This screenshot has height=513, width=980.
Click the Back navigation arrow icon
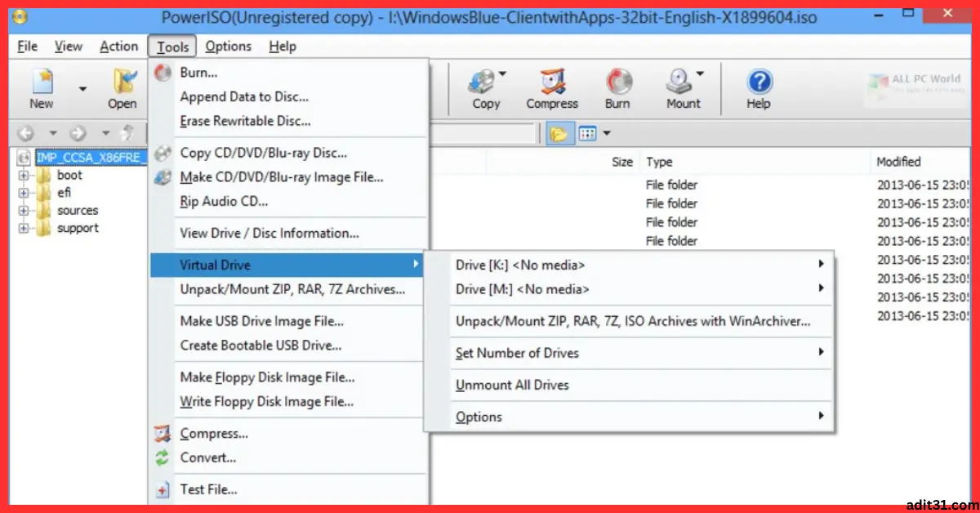click(26, 133)
